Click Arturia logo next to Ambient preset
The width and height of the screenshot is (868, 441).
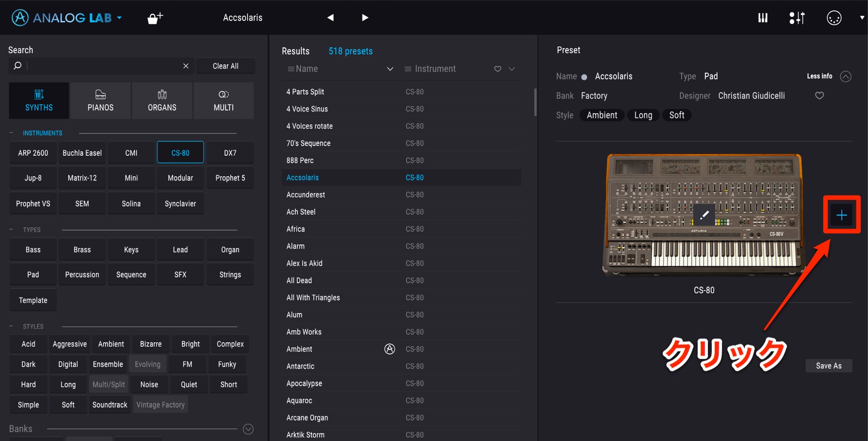tap(390, 349)
